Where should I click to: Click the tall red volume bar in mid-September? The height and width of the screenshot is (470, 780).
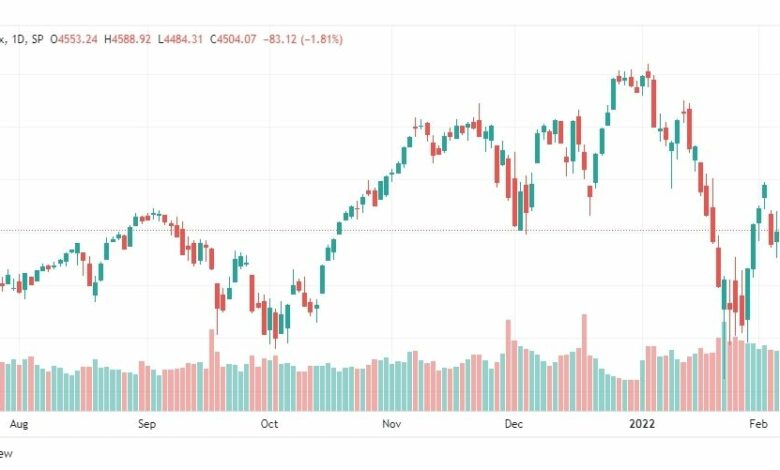[211, 370]
